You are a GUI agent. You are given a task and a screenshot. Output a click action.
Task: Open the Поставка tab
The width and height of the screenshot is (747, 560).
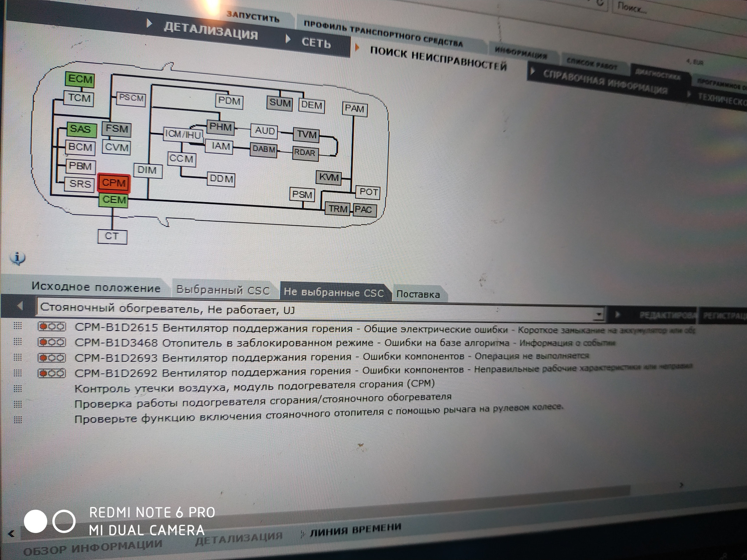(x=418, y=294)
